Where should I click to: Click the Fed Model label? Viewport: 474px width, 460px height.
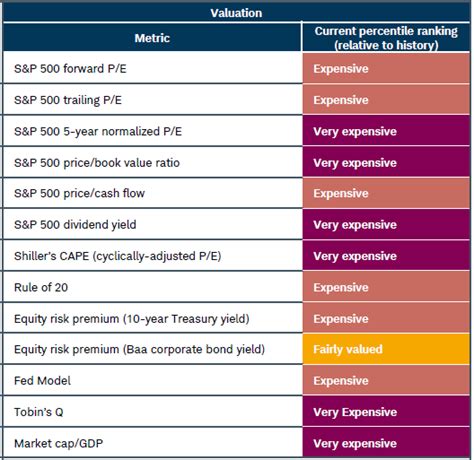pos(42,381)
